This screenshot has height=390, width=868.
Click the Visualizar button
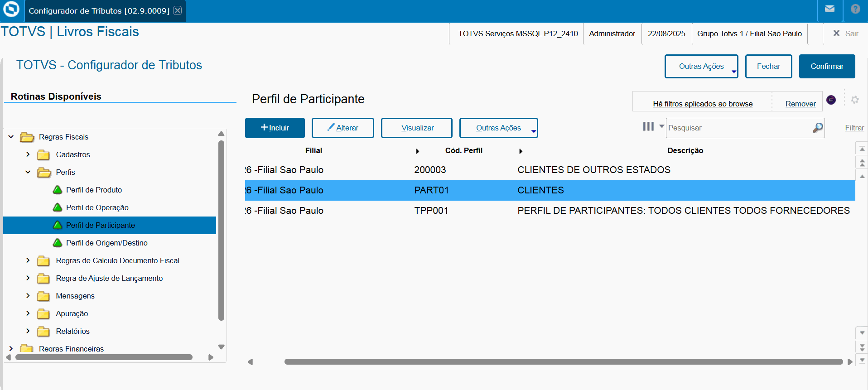click(417, 128)
